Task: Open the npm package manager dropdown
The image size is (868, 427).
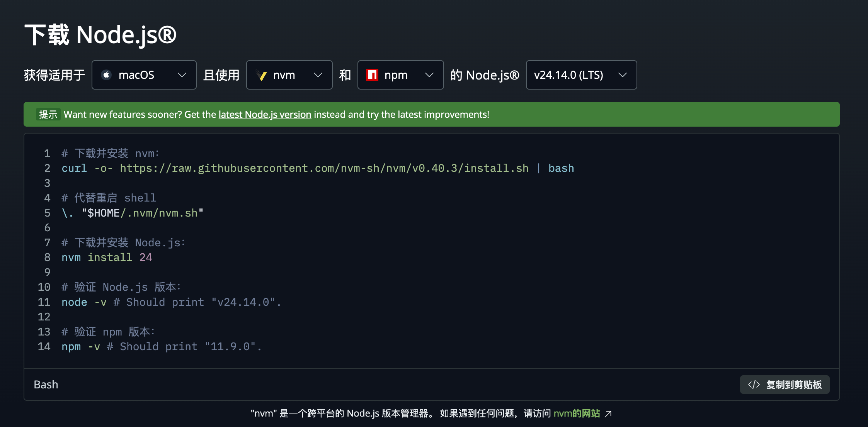Action: (x=401, y=75)
